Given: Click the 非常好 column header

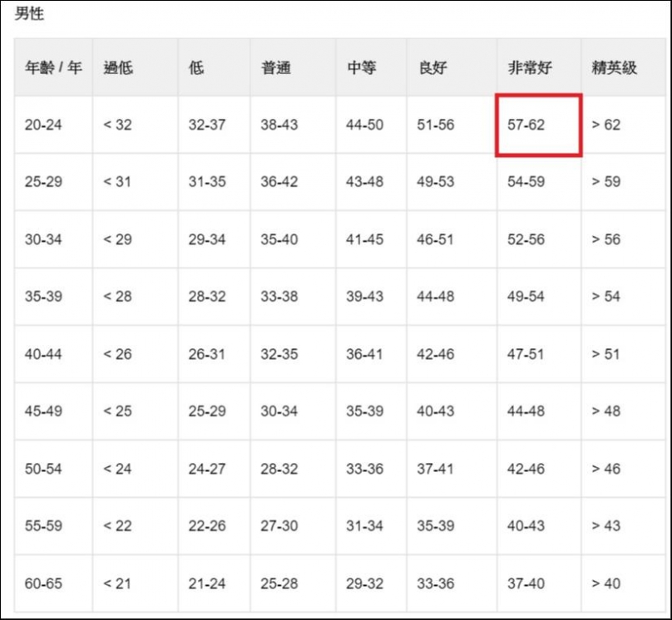Looking at the screenshot, I should [x=530, y=67].
